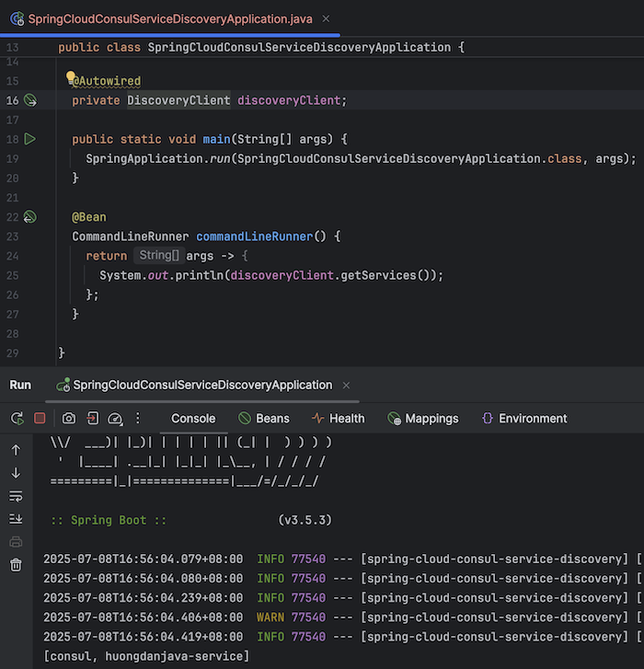
Task: Click the DiscoveryClient type on line 16
Action: coord(178,100)
